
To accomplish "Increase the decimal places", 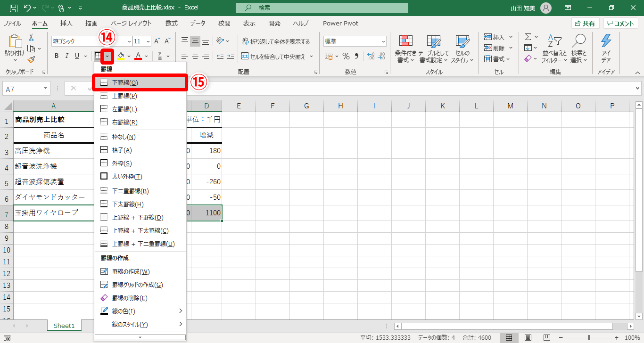I will click(x=370, y=56).
